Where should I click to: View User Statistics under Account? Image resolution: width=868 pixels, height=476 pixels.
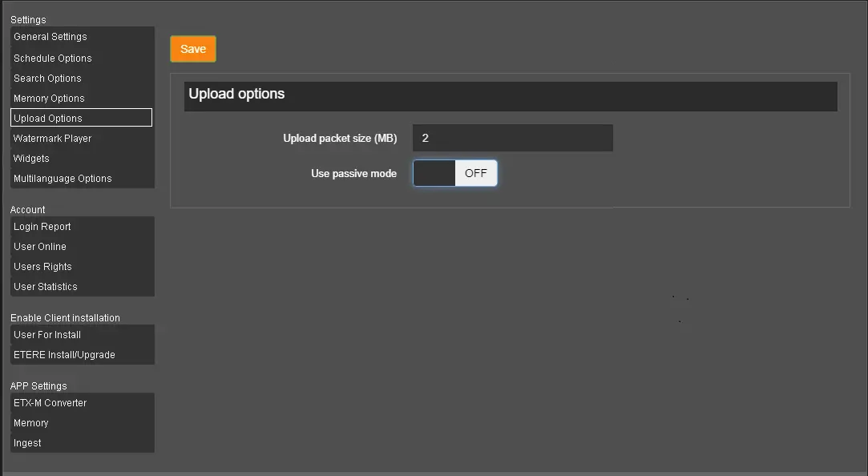pyautogui.click(x=46, y=287)
